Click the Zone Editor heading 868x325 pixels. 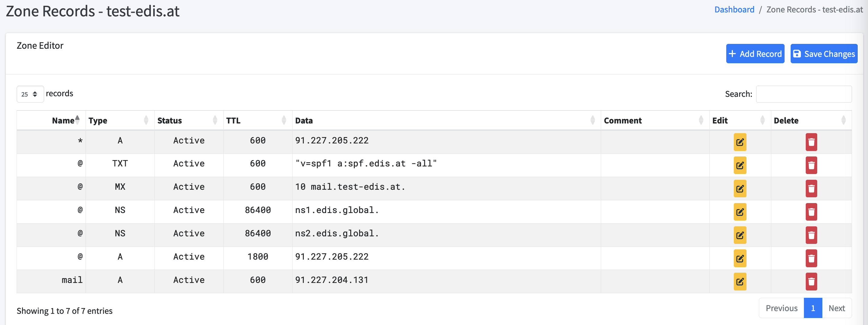point(40,46)
